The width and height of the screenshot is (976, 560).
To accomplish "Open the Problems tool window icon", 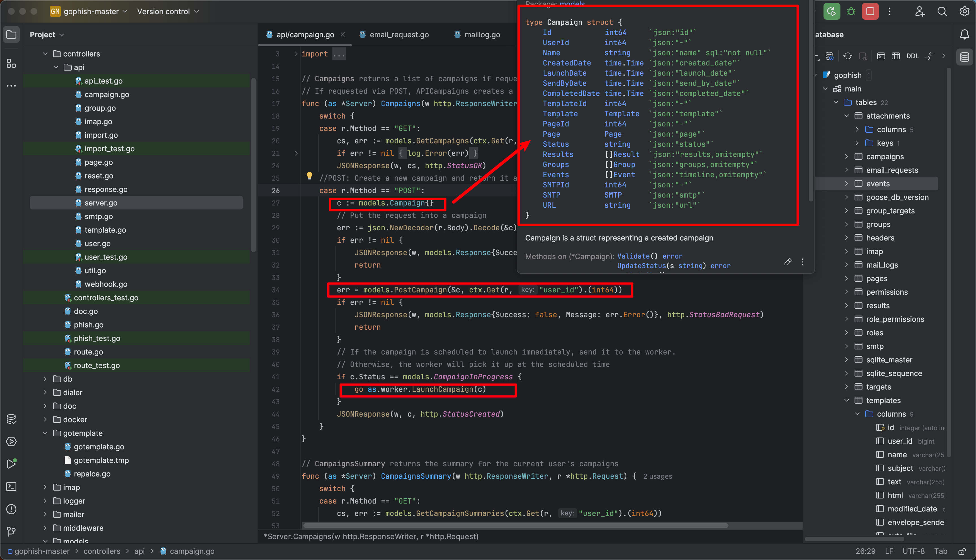I will click(x=11, y=509).
